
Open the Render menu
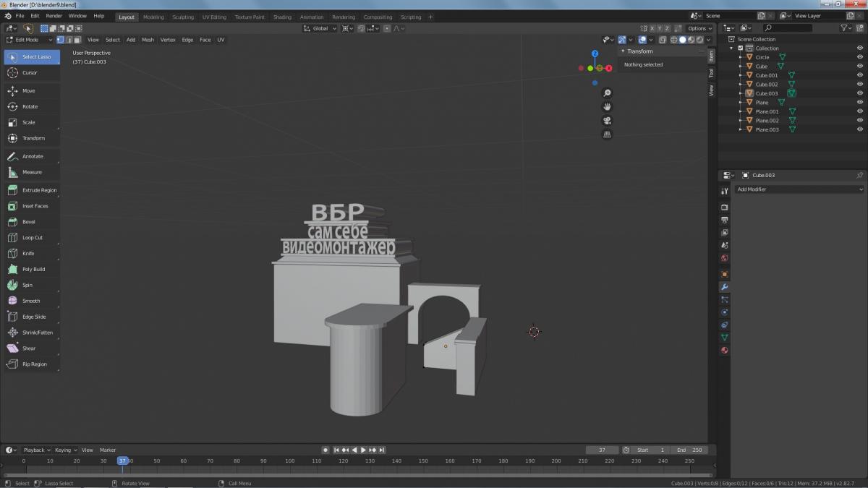tap(54, 16)
